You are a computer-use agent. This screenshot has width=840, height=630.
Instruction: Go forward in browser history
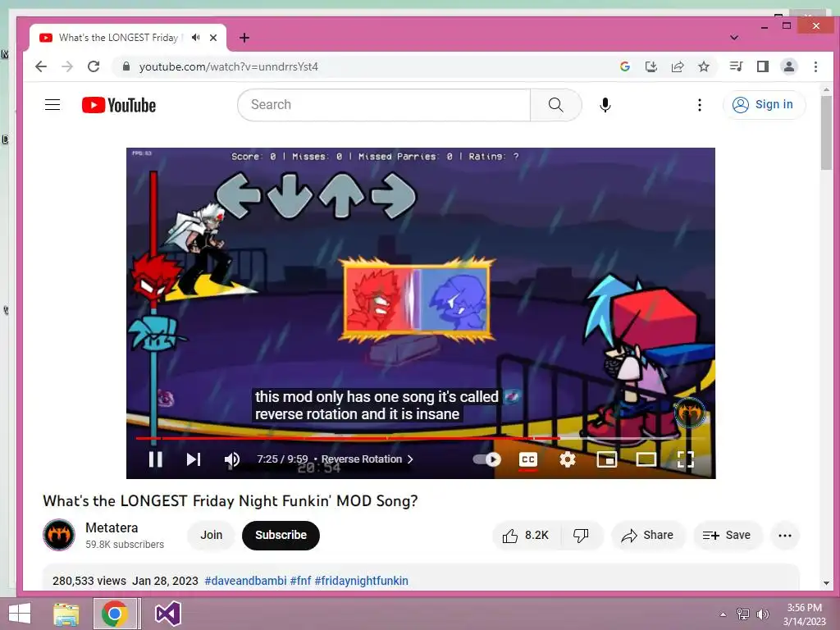[x=67, y=66]
